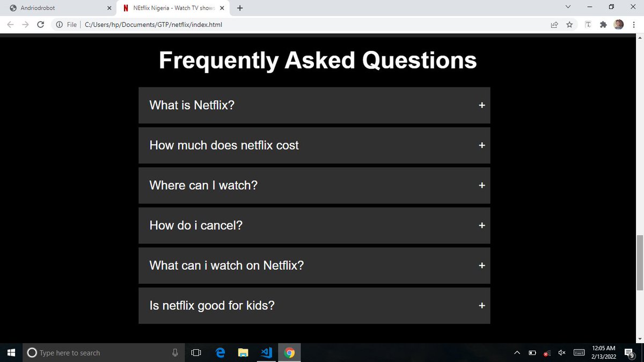
Task: Expand 'Where can I watch?' plus icon
Action: (x=482, y=185)
